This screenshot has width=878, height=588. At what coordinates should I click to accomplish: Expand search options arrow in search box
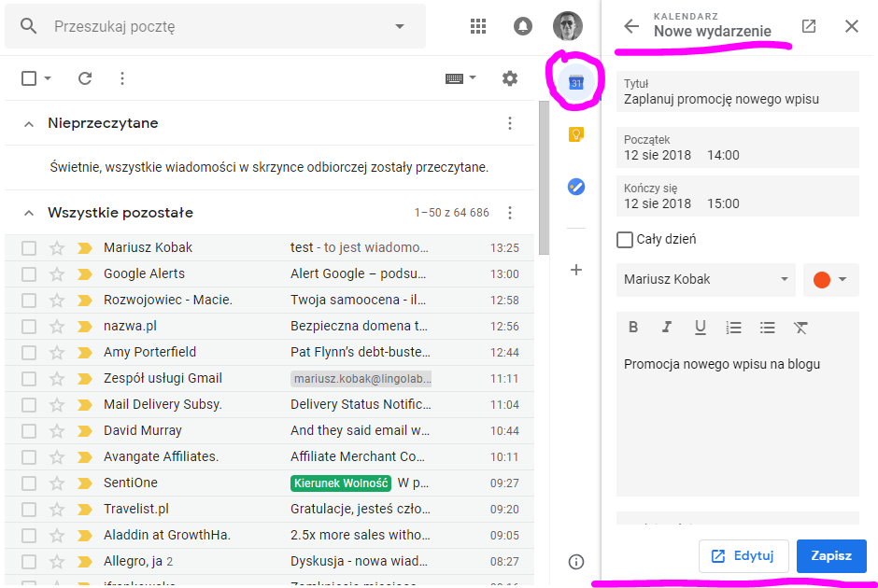point(400,26)
